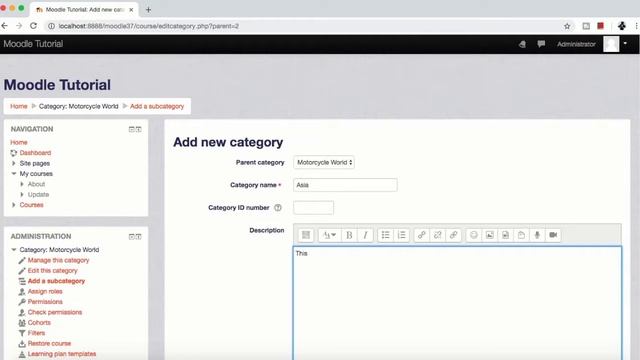
Task: Open Dashboard in Navigation block
Action: coord(35,153)
